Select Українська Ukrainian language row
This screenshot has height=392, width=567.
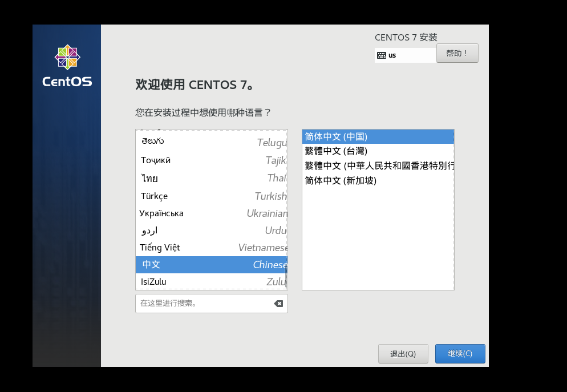coord(212,213)
